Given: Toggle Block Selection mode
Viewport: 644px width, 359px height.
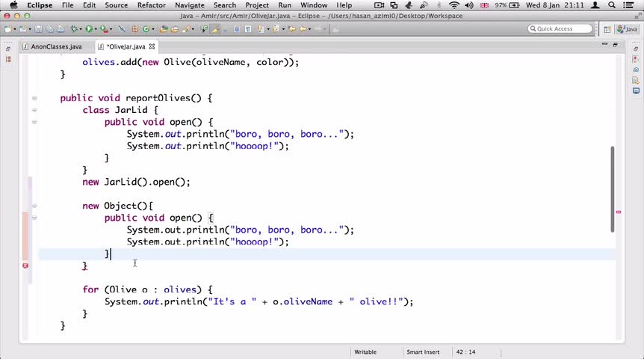Looking at the screenshot, I should point(237,29).
